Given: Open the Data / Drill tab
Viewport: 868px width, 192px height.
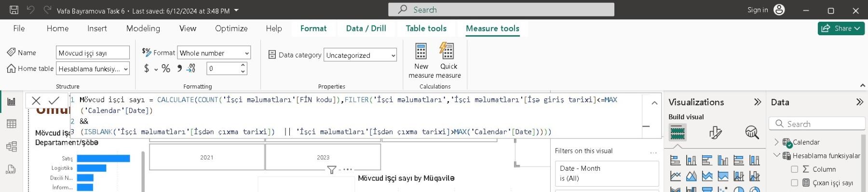Looking at the screenshot, I should point(366,28).
